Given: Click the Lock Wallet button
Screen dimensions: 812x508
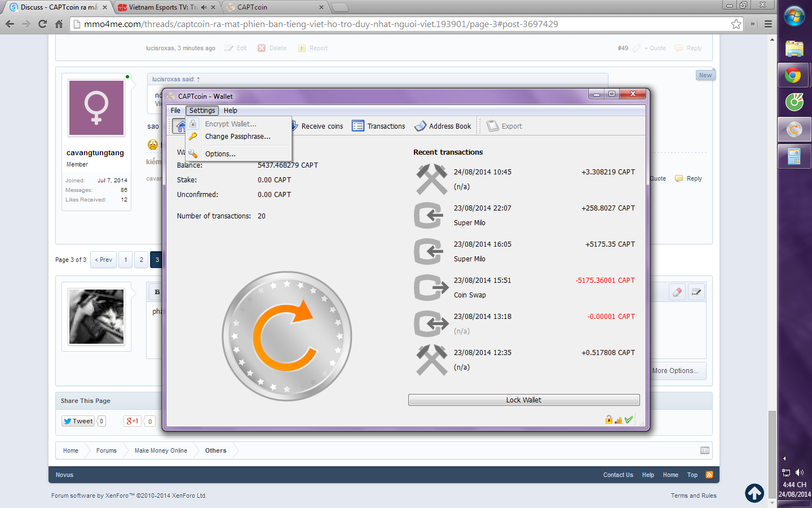Looking at the screenshot, I should pos(524,400).
